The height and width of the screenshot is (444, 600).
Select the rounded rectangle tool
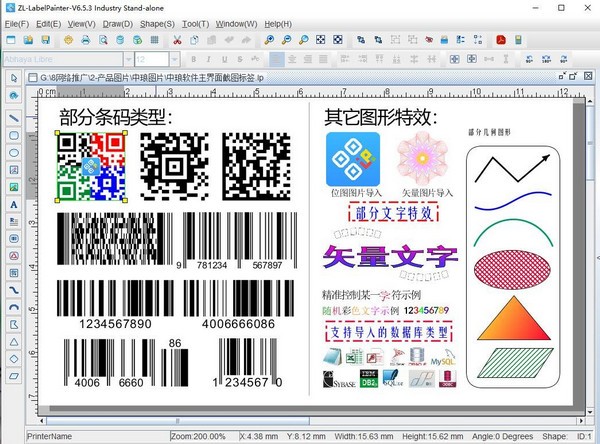point(14,135)
